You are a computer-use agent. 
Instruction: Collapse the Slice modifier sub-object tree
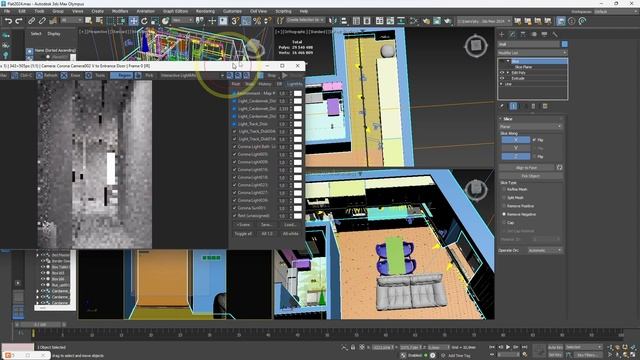coord(508,61)
